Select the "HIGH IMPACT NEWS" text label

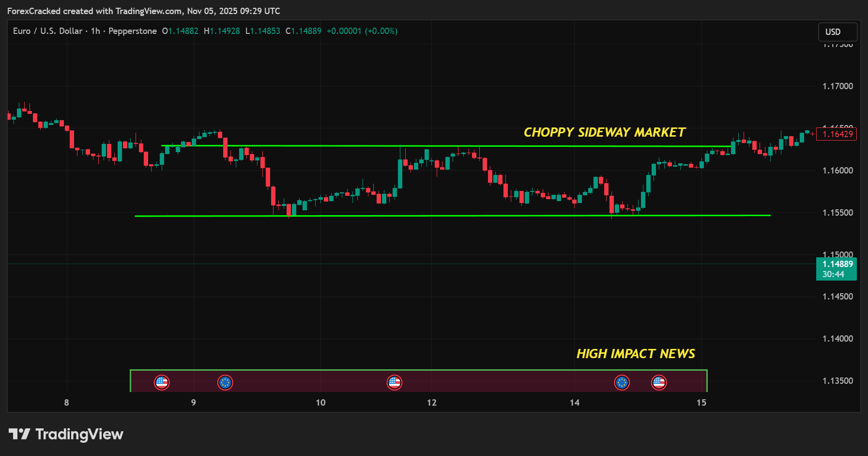pos(636,354)
